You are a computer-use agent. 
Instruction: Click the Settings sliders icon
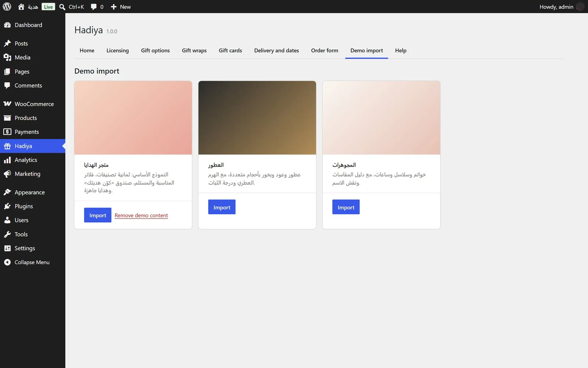click(x=7, y=248)
